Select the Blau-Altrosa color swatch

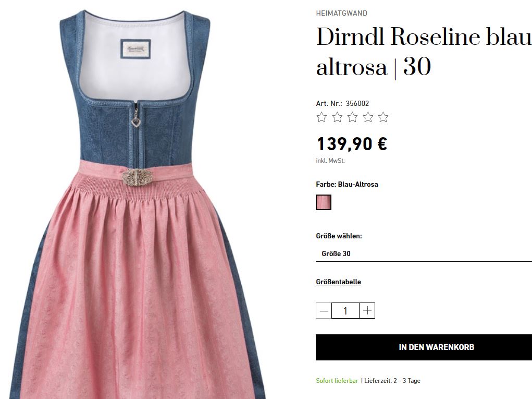tap(324, 202)
